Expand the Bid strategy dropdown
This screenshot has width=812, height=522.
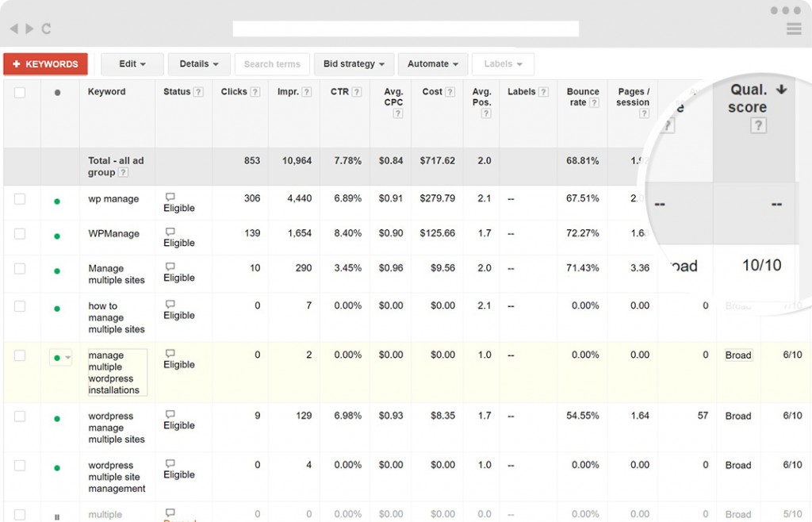(353, 64)
